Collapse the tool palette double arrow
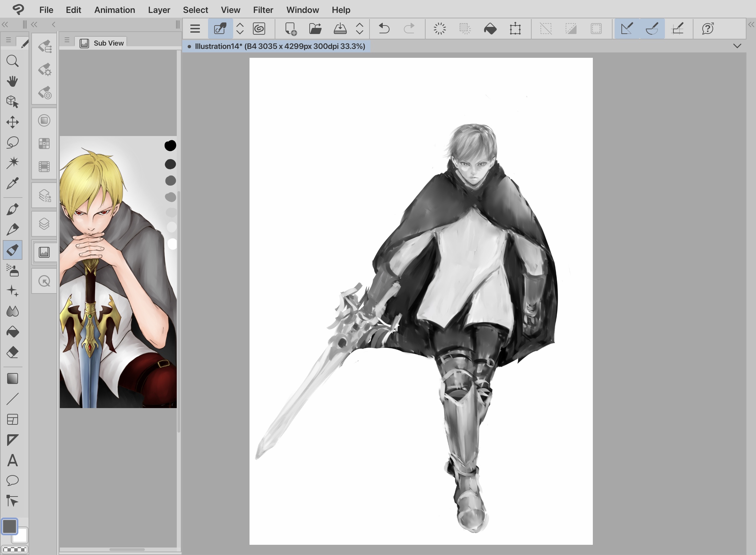The height and width of the screenshot is (555, 756). click(5, 24)
